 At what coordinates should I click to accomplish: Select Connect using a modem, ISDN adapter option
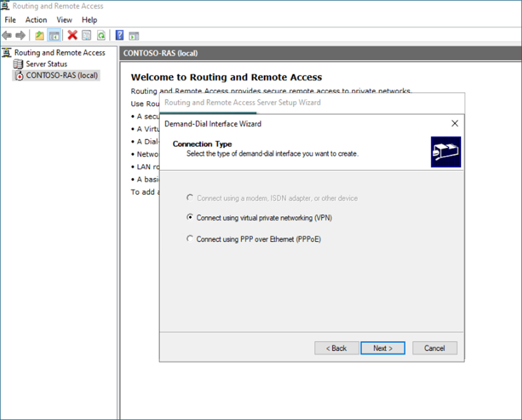190,198
